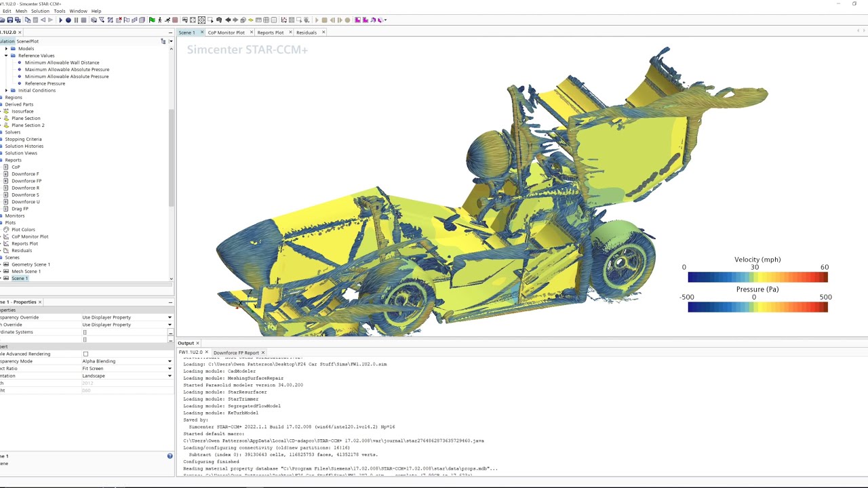
Task: Select the Stopping Criteria node
Action: (x=23, y=139)
